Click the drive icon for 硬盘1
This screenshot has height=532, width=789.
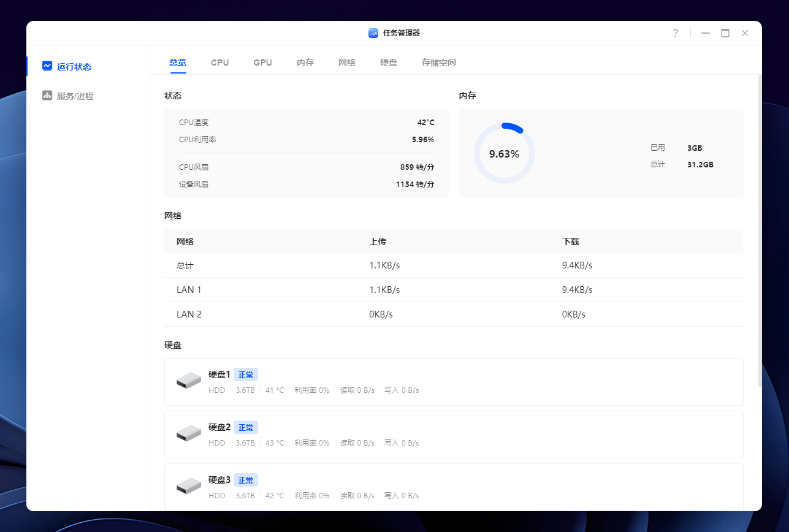coord(189,381)
